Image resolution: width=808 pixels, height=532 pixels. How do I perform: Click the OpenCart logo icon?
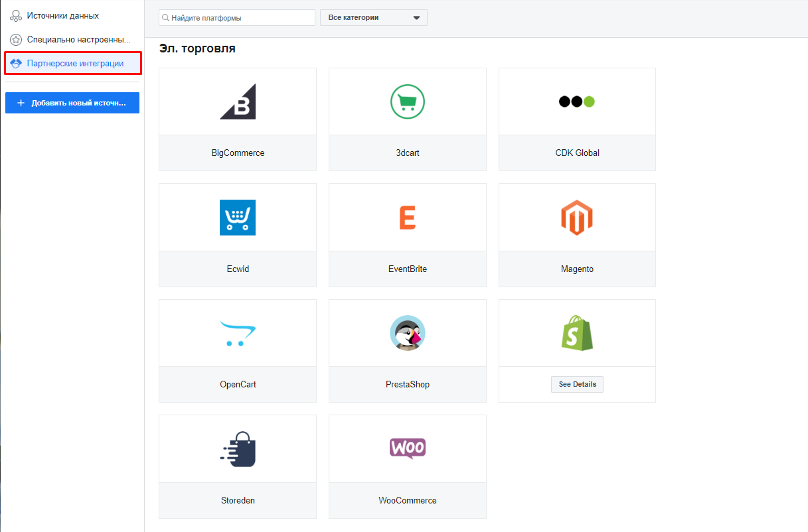[x=238, y=333]
